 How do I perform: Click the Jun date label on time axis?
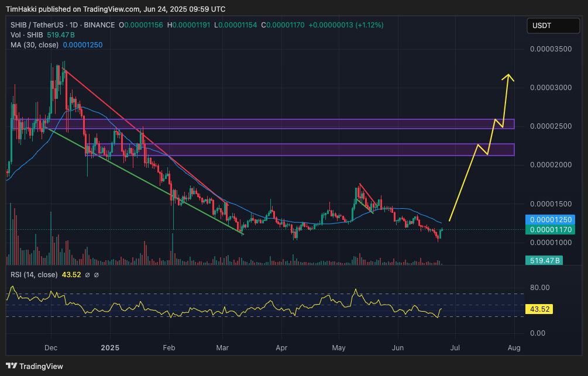point(398,347)
